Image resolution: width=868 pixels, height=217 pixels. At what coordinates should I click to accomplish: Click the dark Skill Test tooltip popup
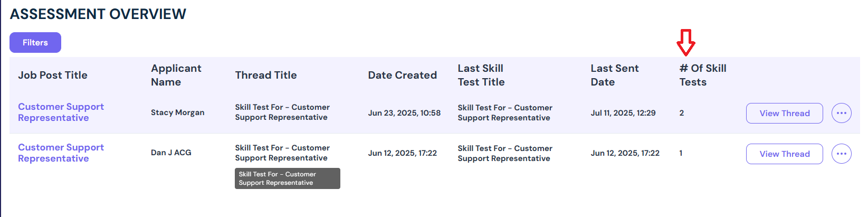[288, 178]
